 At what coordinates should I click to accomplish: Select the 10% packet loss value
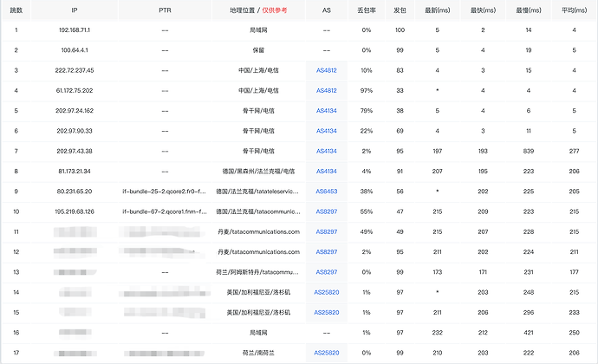pos(367,70)
